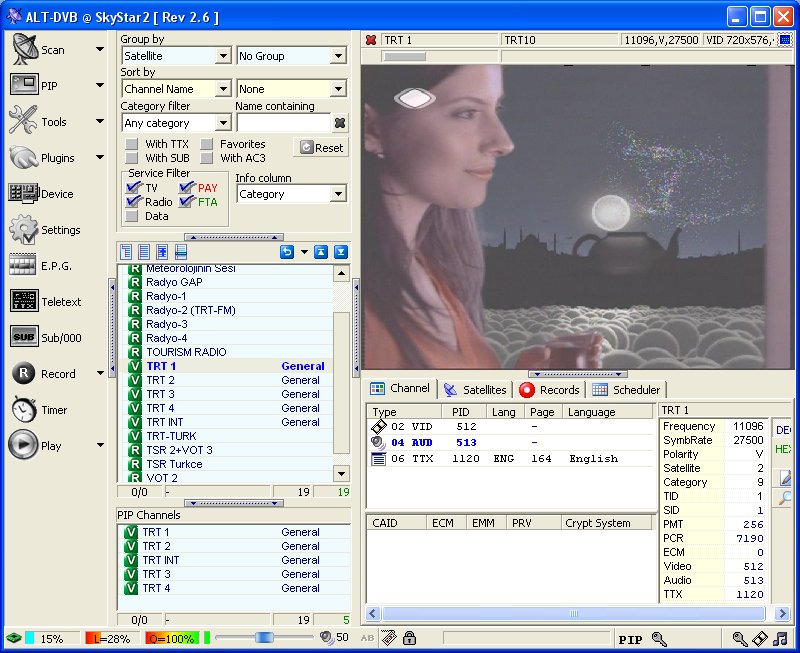The image size is (800, 653).
Task: Click the volume speaker icon
Action: pyautogui.click(x=326, y=637)
